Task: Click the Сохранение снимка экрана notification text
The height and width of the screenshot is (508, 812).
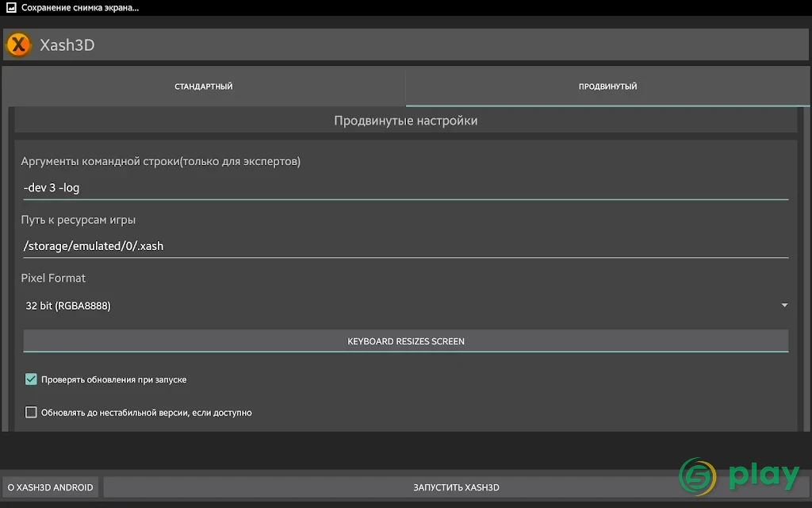Action: tap(80, 8)
